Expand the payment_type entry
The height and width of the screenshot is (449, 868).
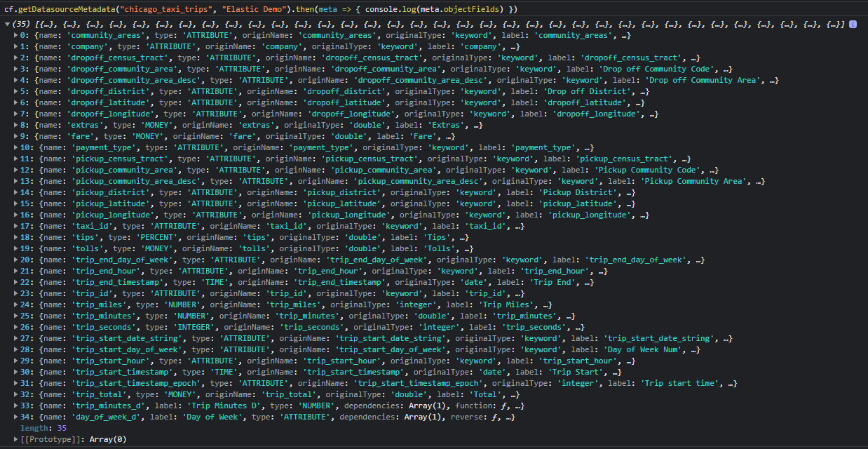click(15, 147)
